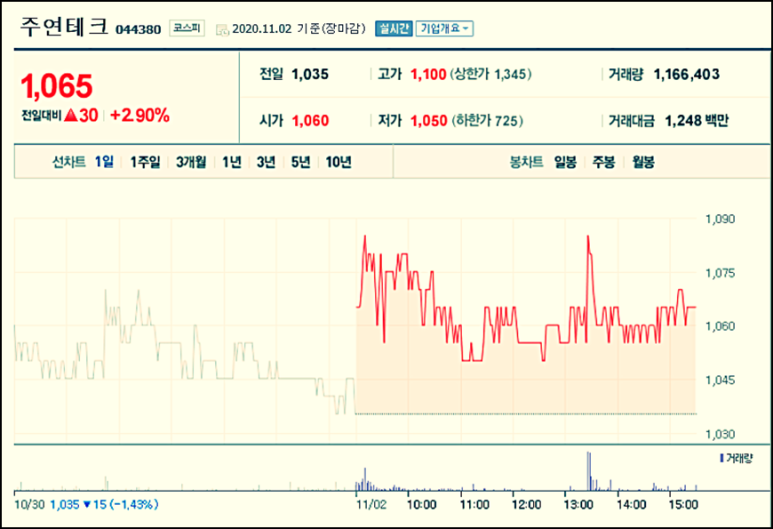
Task: Click the 11:00 time axis label
Action: pos(475,504)
